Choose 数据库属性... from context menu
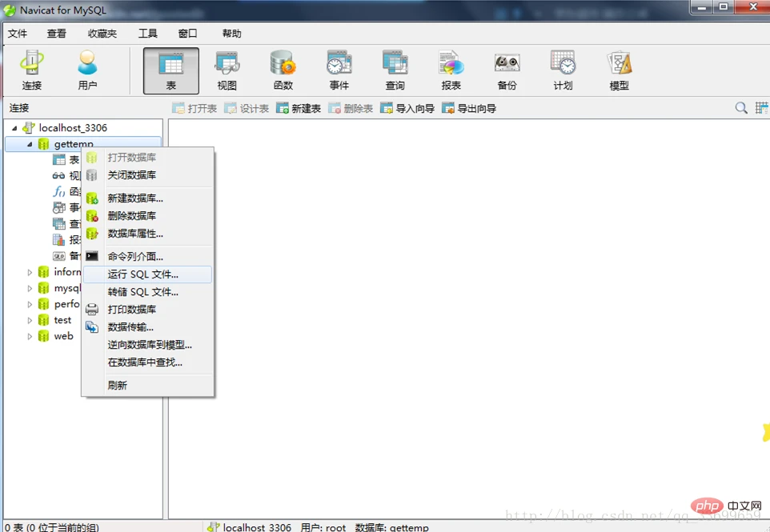 [147, 234]
